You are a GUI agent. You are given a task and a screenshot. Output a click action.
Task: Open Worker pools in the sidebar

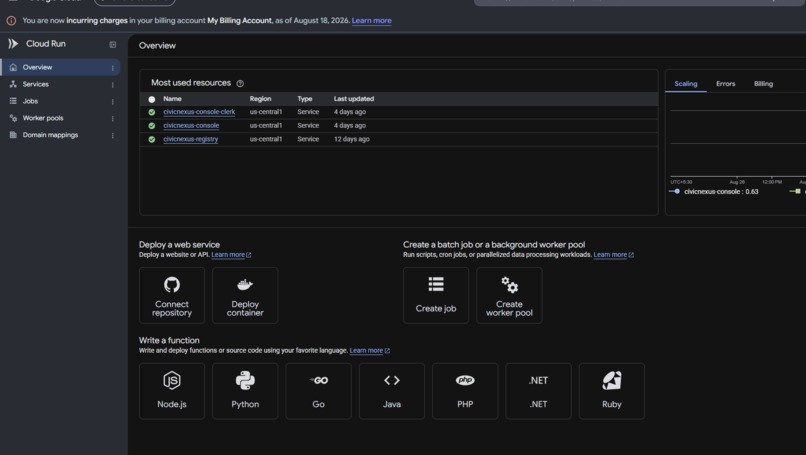pyautogui.click(x=61, y=118)
